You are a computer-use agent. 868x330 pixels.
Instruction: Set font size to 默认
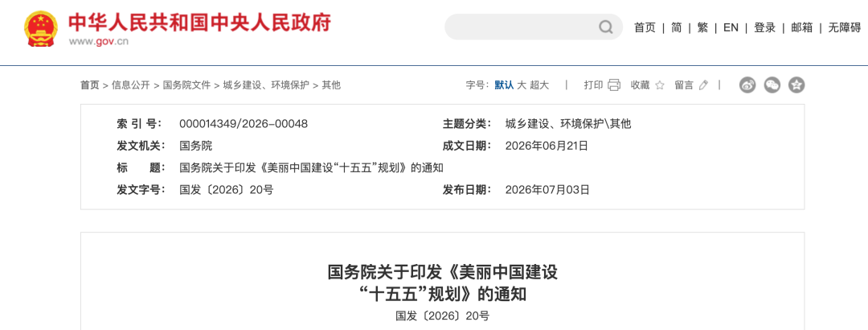[504, 85]
